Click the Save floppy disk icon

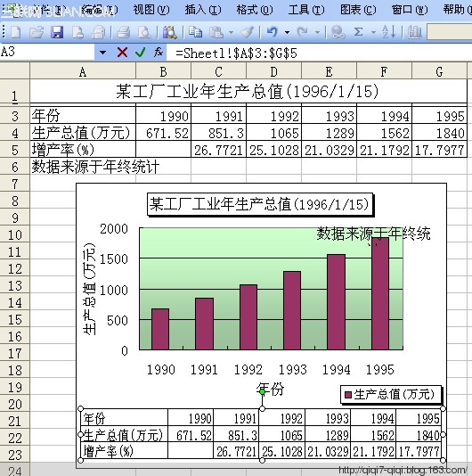57,32
